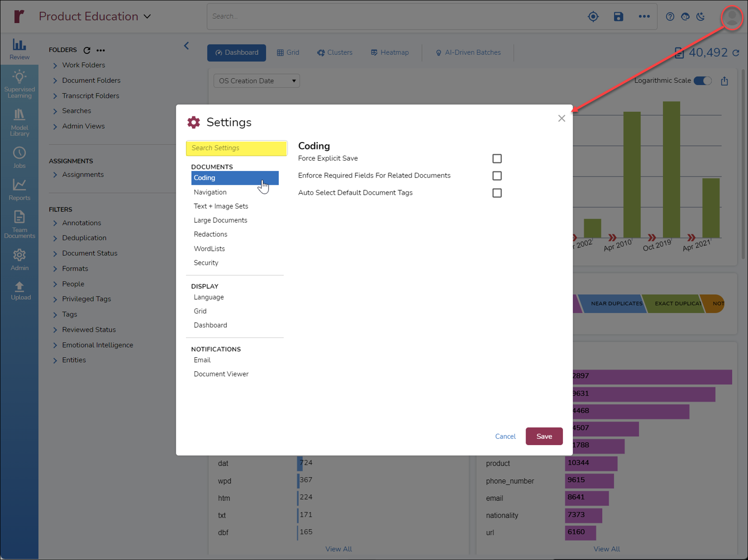Expand Assignments
The height and width of the screenshot is (560, 748).
pyautogui.click(x=55, y=175)
